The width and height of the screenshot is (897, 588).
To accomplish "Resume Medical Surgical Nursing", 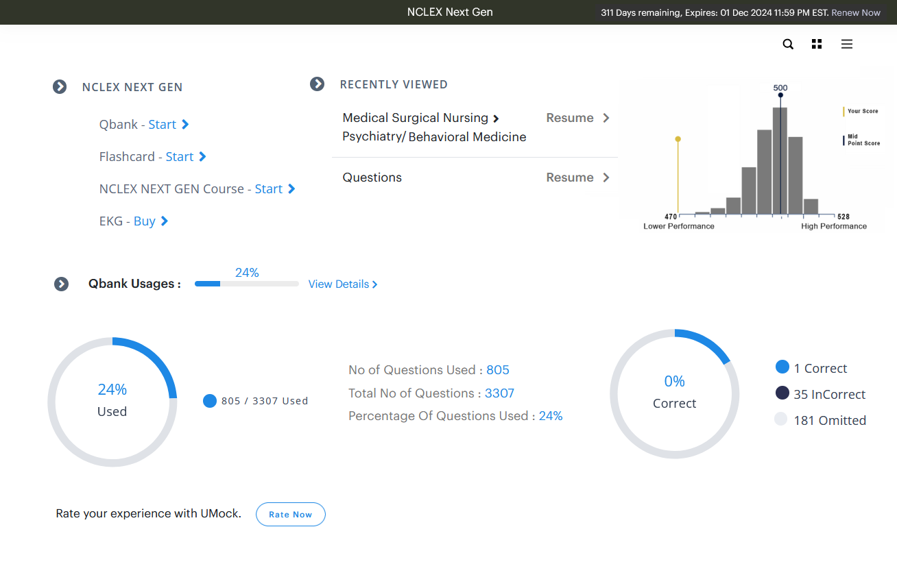I will [x=570, y=118].
